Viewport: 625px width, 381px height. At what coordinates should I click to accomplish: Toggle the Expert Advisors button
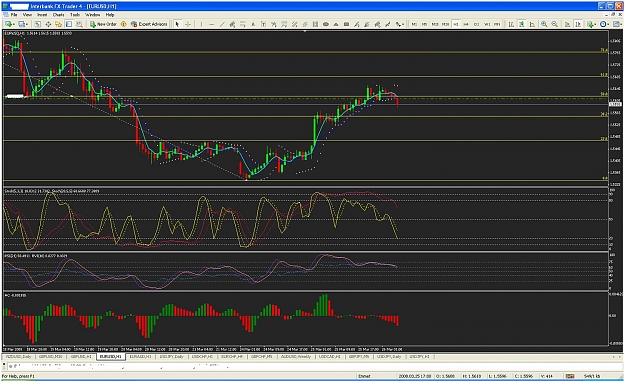click(149, 24)
